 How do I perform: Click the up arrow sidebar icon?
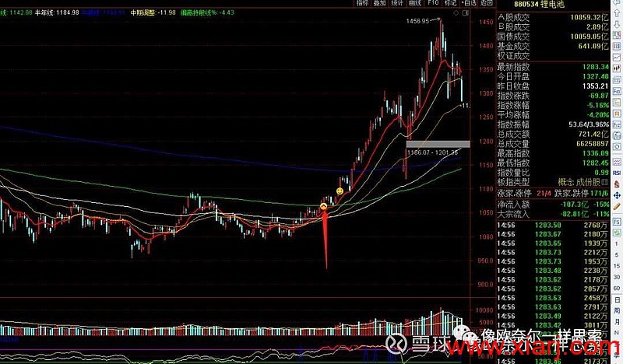(617, 14)
